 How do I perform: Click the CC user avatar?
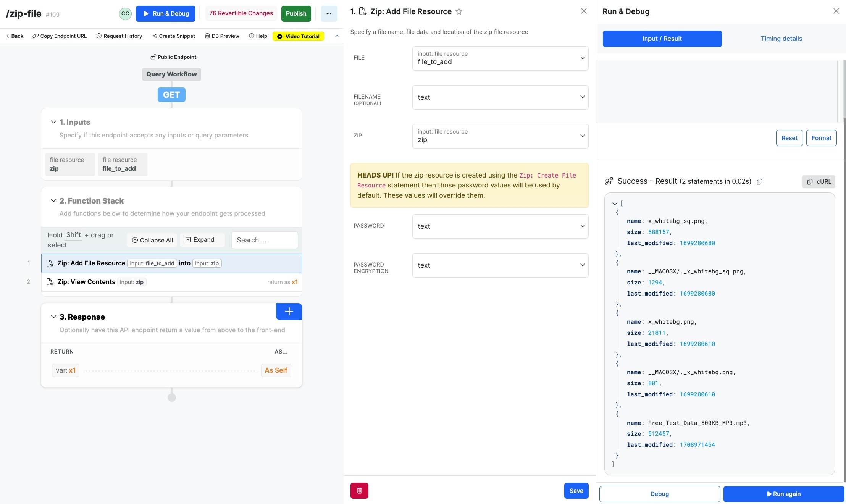(125, 14)
